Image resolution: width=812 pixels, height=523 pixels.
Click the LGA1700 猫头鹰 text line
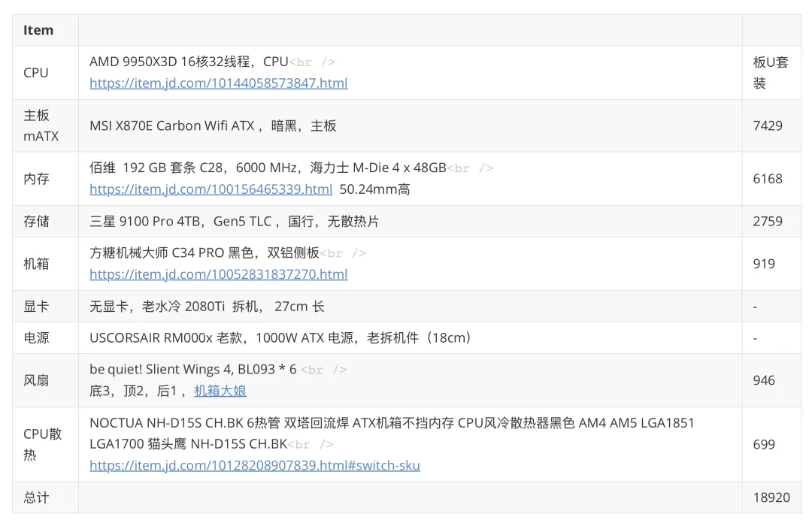189,444
